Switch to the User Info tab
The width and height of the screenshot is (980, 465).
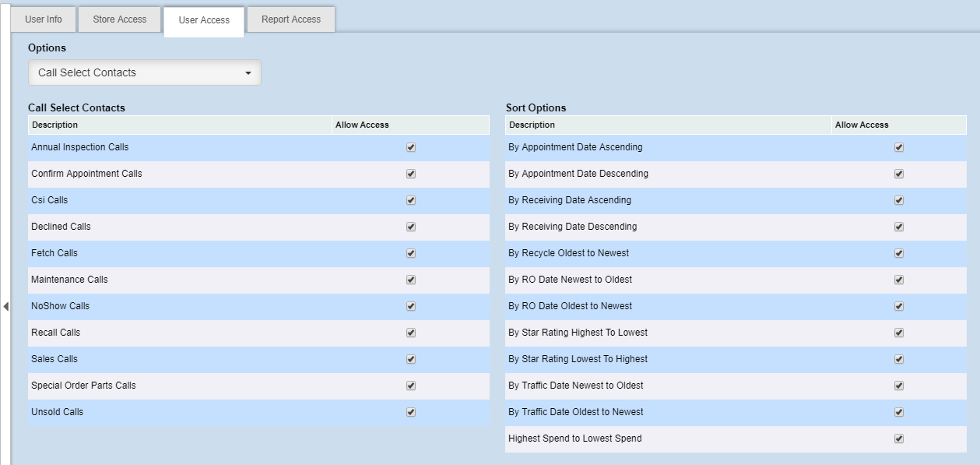click(44, 19)
